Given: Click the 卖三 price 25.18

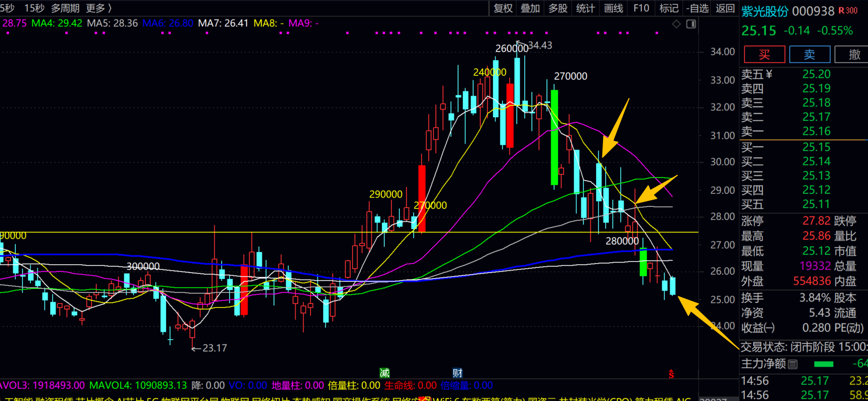Looking at the screenshot, I should 816,102.
